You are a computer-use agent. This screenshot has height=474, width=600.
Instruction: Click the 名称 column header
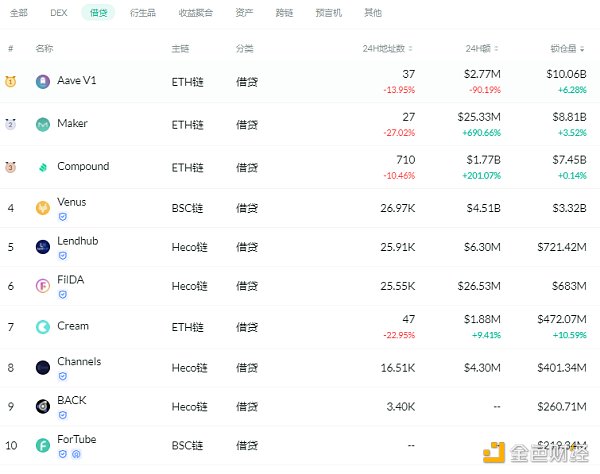[x=44, y=49]
